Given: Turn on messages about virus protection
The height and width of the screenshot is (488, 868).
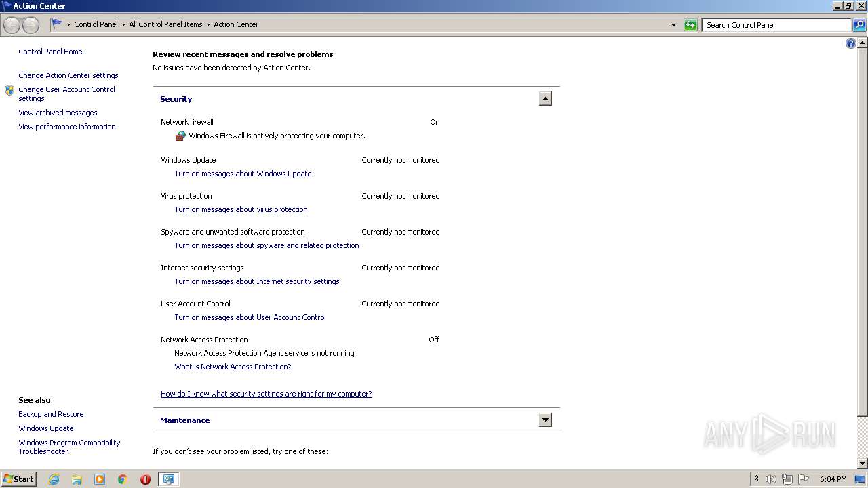Looking at the screenshot, I should tap(241, 209).
